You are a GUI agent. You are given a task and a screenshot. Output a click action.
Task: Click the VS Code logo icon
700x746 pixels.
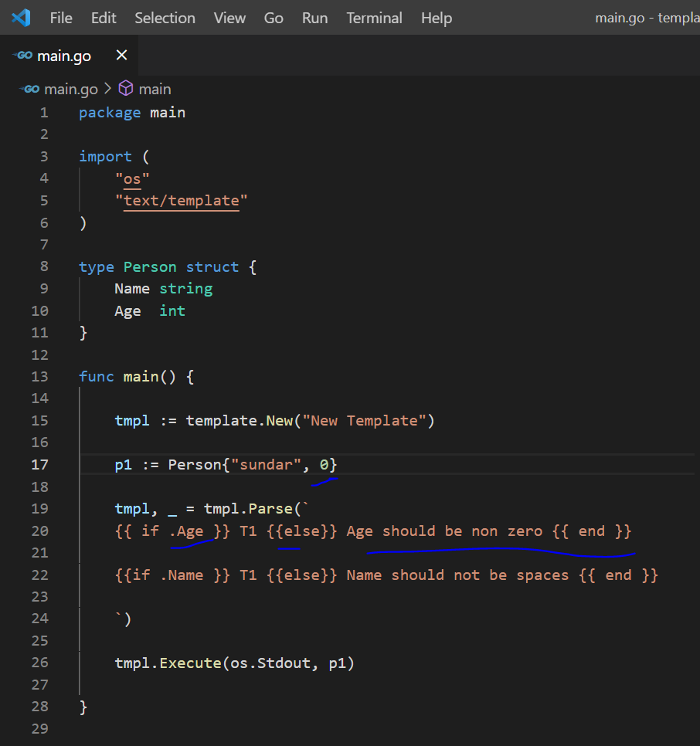21,18
